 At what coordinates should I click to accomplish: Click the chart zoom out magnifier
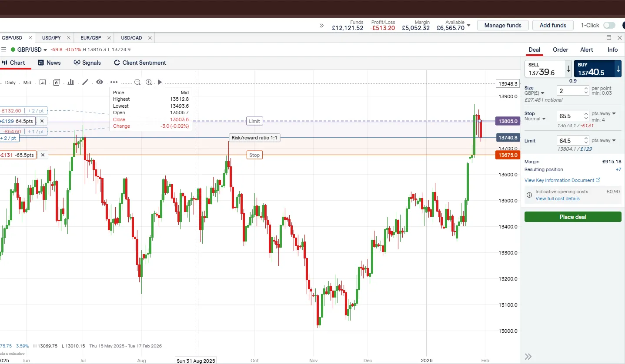[137, 82]
